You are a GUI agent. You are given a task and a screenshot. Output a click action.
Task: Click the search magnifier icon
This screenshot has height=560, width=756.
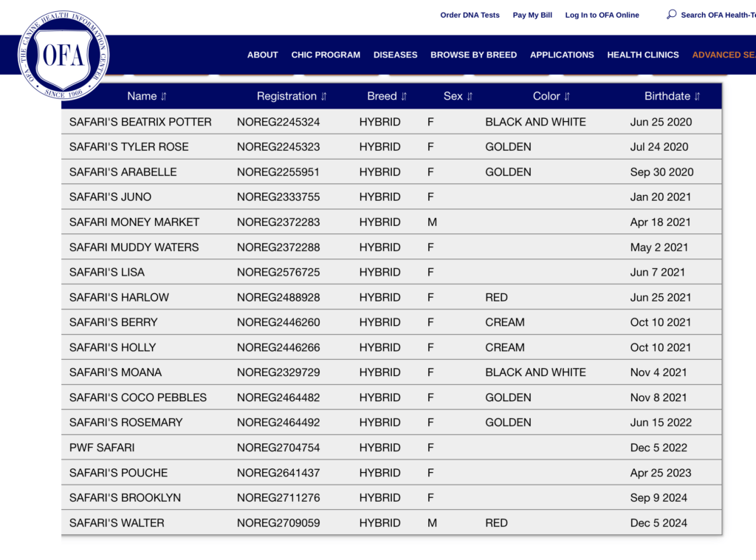[671, 15]
